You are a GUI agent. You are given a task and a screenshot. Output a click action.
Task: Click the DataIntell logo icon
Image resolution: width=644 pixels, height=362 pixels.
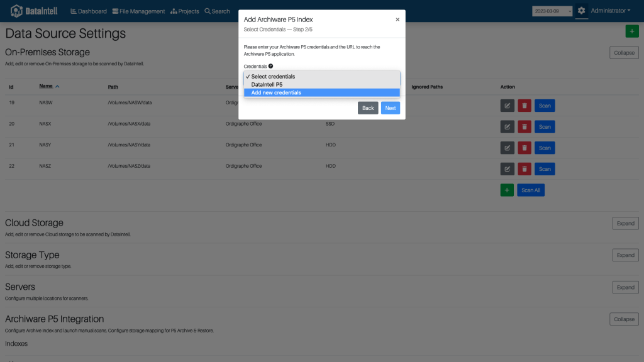pos(16,11)
